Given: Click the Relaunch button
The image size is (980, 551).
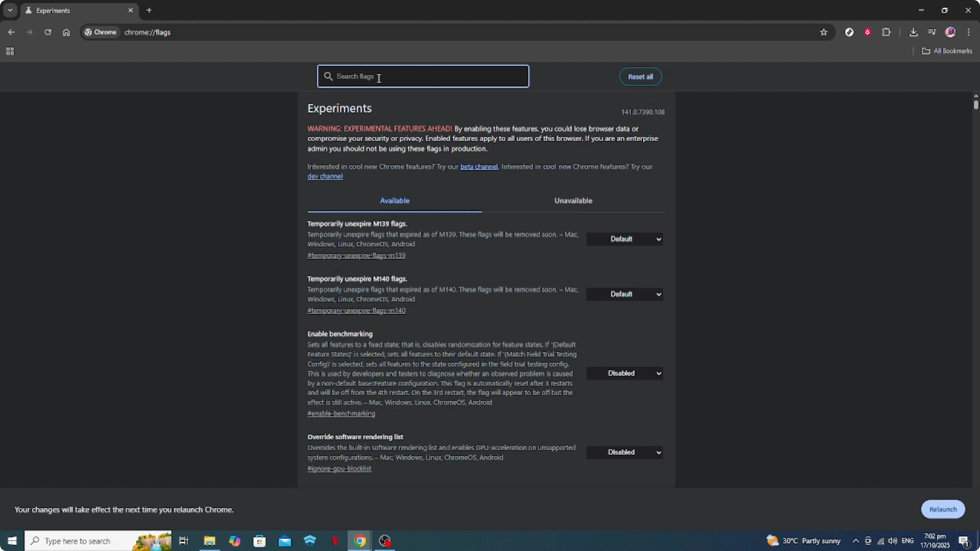Looking at the screenshot, I should pyautogui.click(x=943, y=509).
